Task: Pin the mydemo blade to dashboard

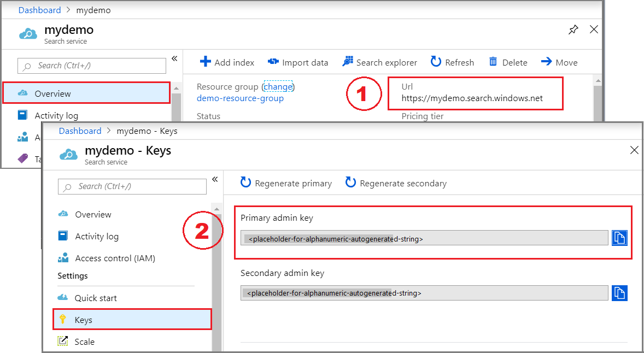Action: [x=573, y=30]
